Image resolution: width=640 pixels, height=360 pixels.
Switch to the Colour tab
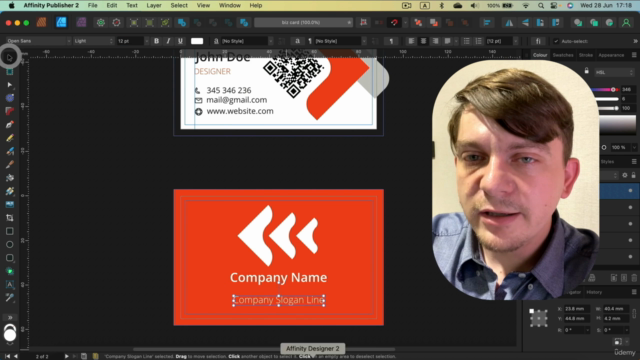[x=540, y=55]
